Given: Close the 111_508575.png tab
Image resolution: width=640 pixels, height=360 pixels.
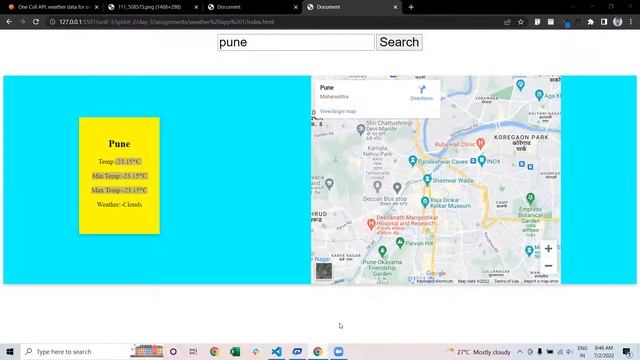Looking at the screenshot, I should (196, 7).
